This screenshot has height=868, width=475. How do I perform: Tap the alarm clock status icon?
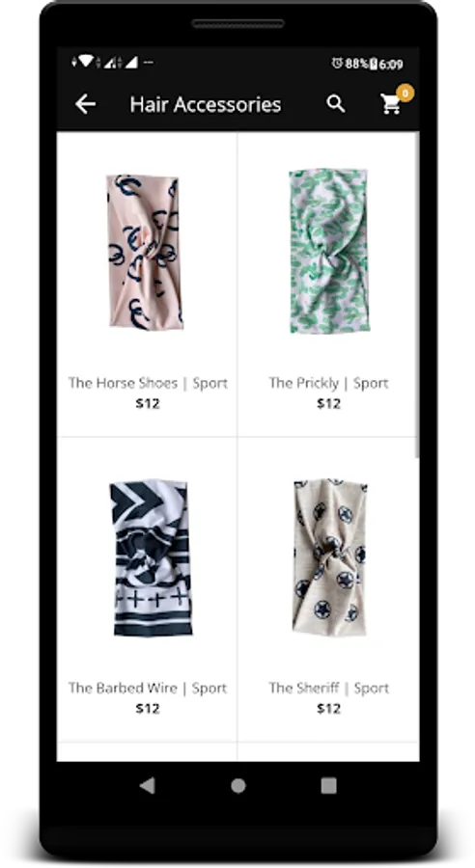(x=337, y=63)
